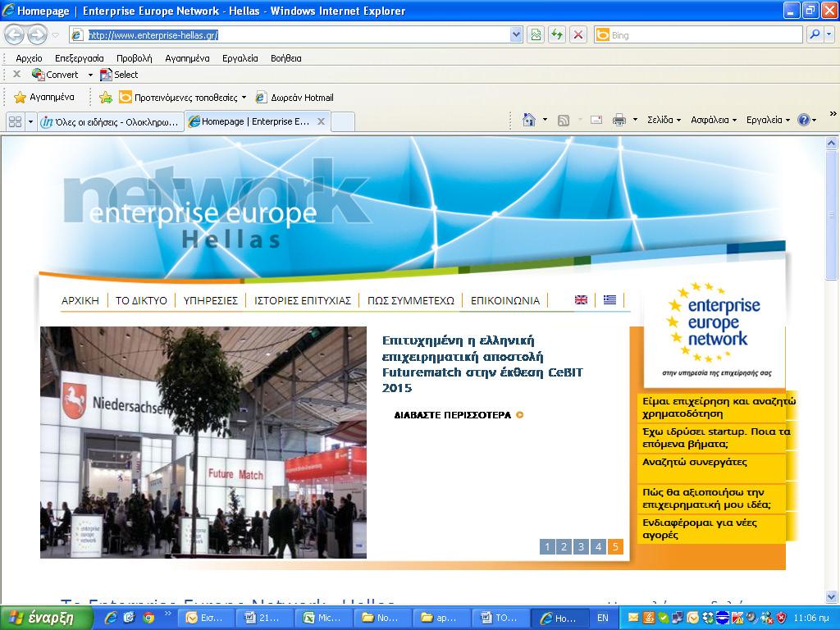Click the add-to-favorites-bar star icon

pyautogui.click(x=106, y=97)
